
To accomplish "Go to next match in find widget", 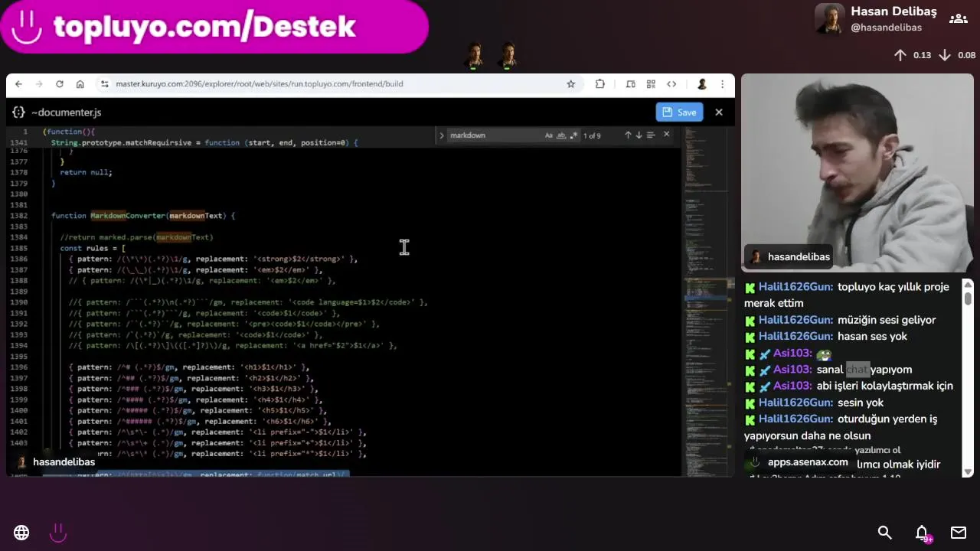I will (639, 135).
